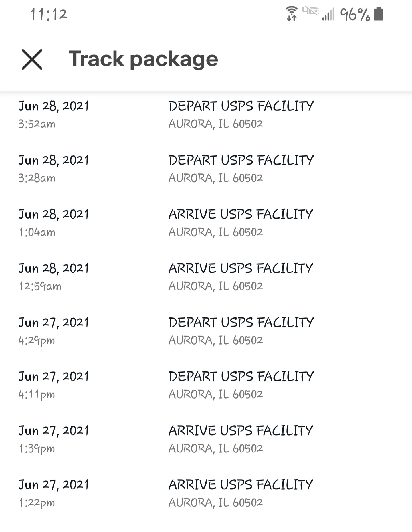Tap the 11:12 clock in status bar
412x532 pixels.
pyautogui.click(x=49, y=14)
